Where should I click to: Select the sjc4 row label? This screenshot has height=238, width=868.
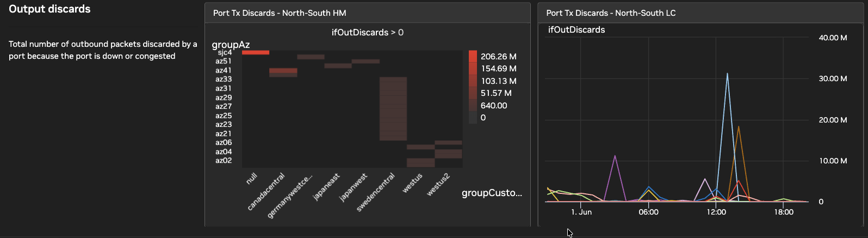coord(225,53)
